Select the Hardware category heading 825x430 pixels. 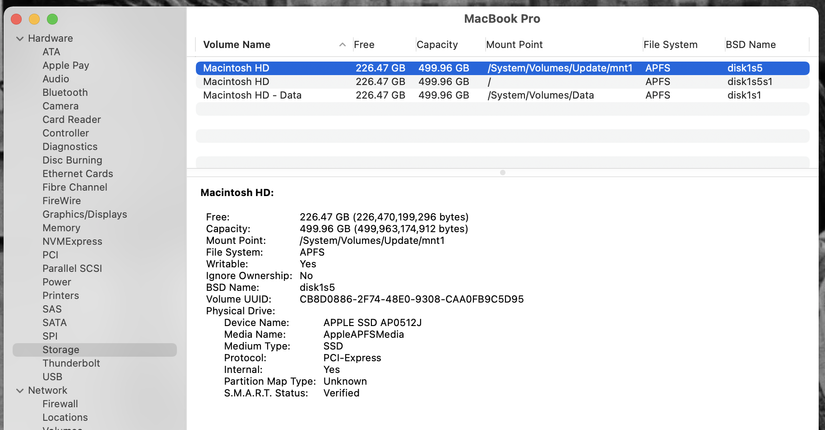(x=51, y=38)
